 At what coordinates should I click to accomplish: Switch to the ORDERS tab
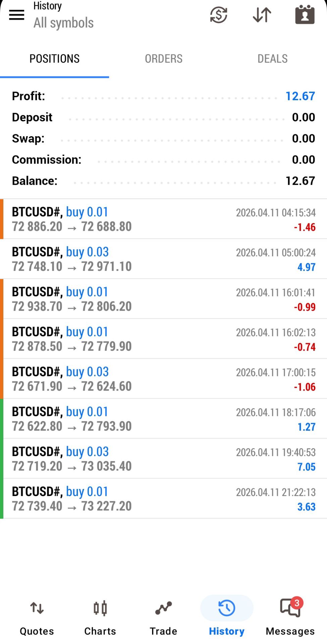point(163,59)
